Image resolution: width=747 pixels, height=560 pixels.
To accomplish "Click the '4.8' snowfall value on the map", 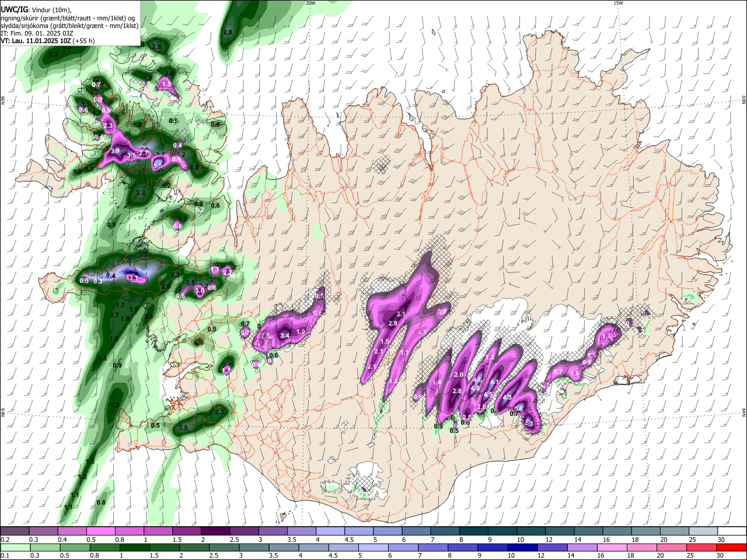I will point(475,388).
